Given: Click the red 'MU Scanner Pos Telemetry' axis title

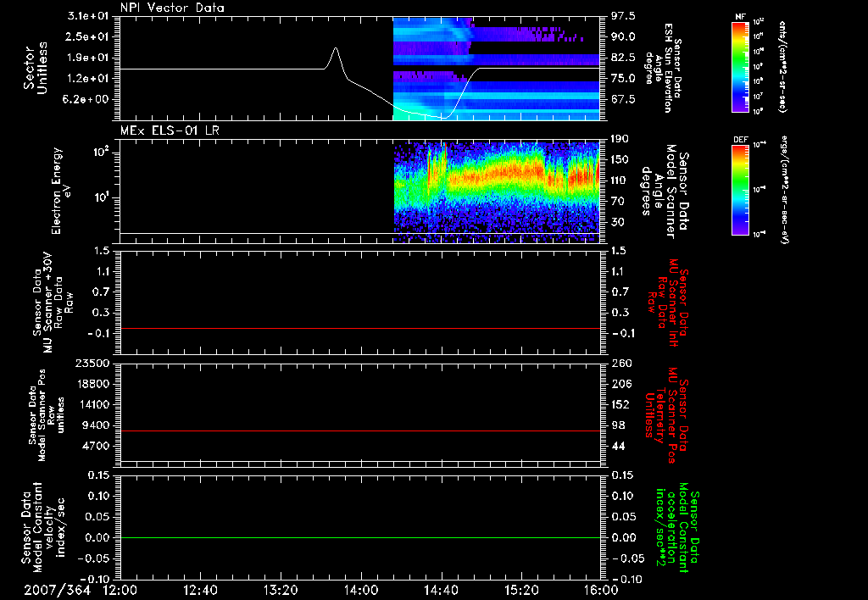Looking at the screenshot, I should (x=666, y=415).
